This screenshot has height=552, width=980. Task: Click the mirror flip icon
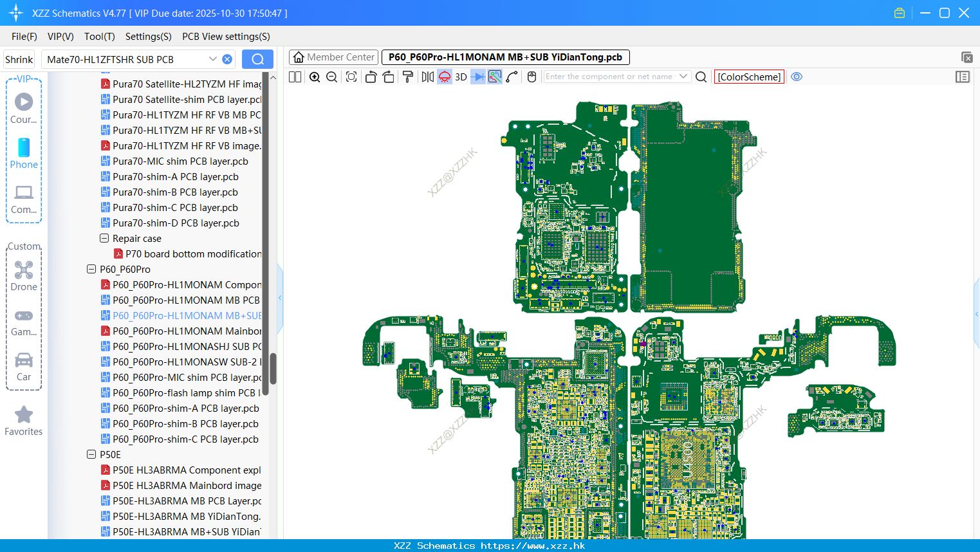click(x=428, y=77)
